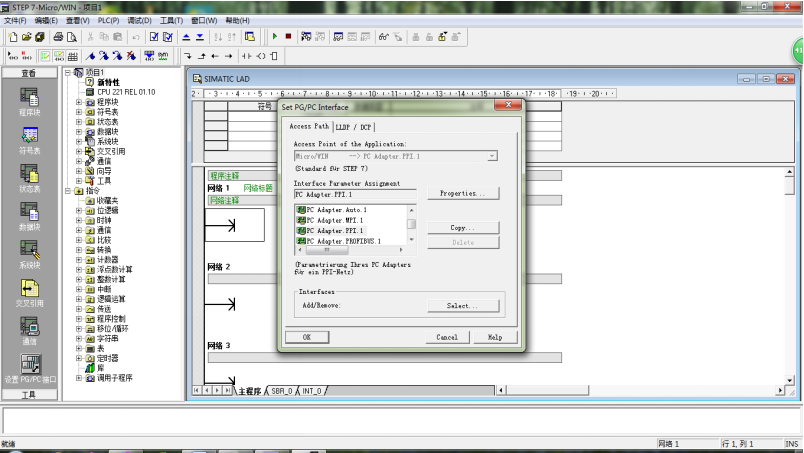Open 数据块 in the left view bar

(x=29, y=216)
